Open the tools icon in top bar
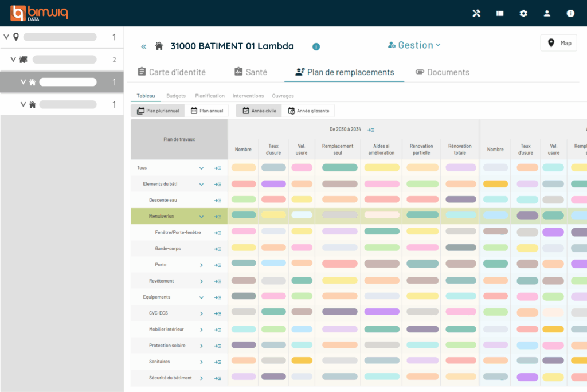Screen dimensions: 587x392 pyautogui.click(x=476, y=13)
